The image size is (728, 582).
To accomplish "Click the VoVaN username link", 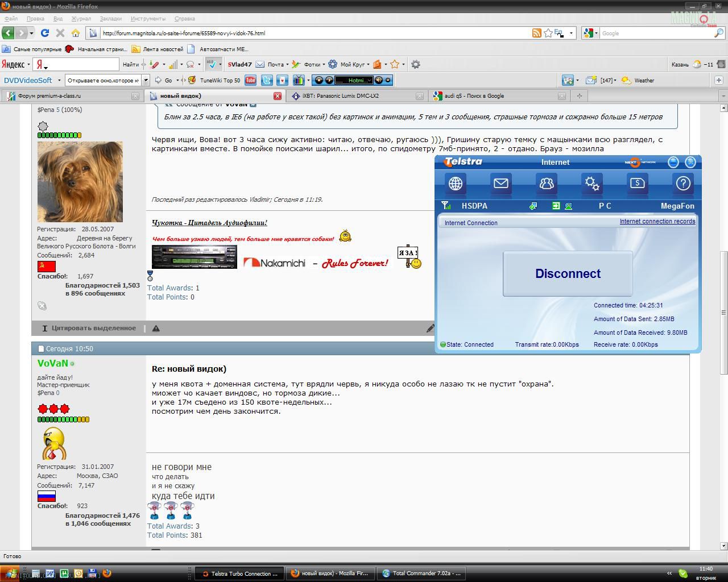I will pyautogui.click(x=52, y=363).
